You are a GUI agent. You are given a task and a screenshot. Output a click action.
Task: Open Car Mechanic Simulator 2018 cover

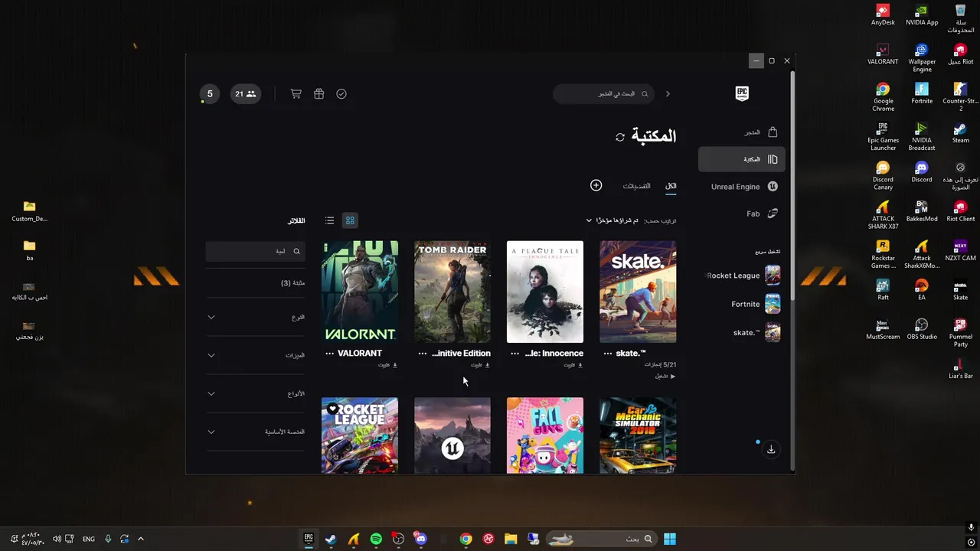[638, 435]
